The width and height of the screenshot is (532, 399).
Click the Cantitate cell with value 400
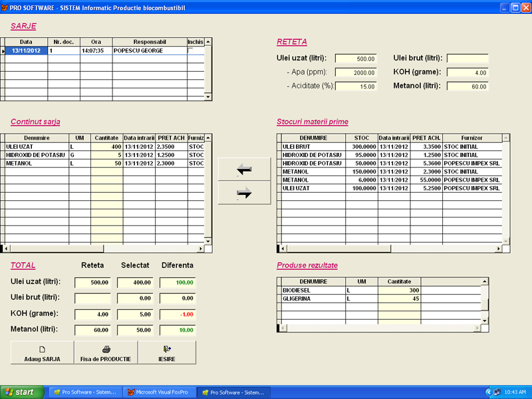pyautogui.click(x=106, y=146)
